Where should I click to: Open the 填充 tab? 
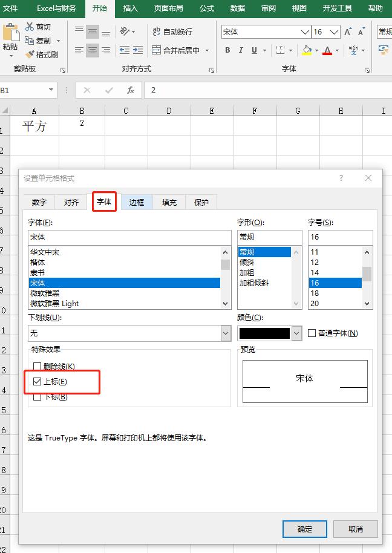pos(169,202)
